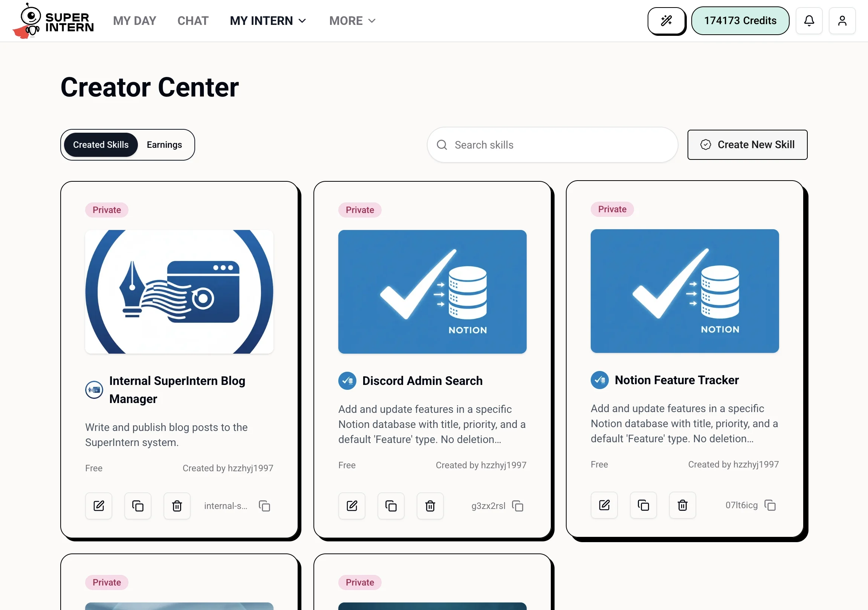Copy the internal-s... skill ID
The image size is (868, 610).
tap(264, 506)
